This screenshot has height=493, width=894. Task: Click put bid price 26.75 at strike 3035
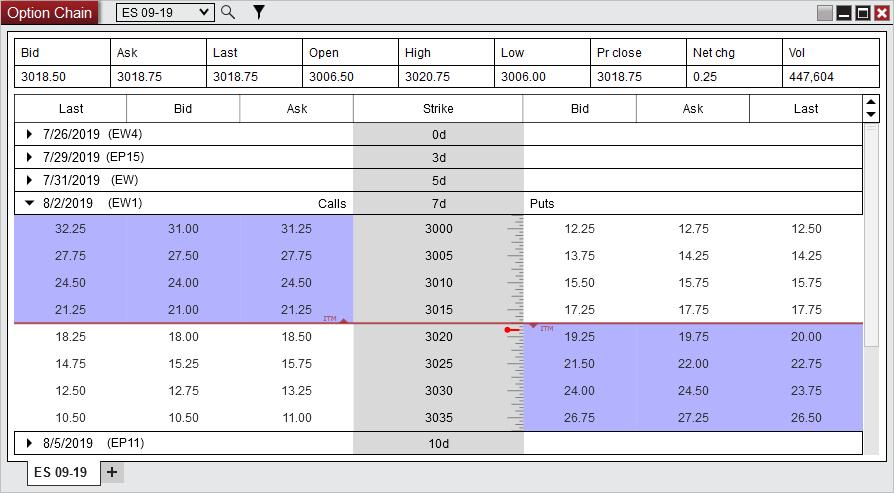[x=580, y=418]
